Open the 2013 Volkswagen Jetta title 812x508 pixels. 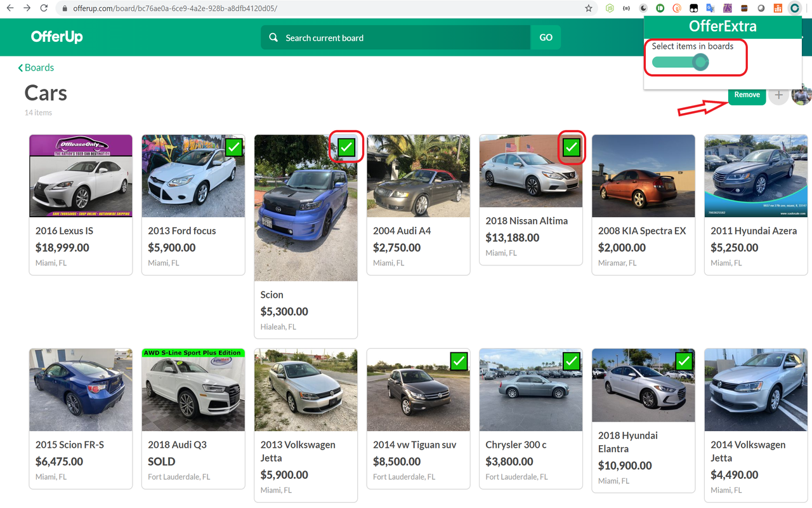pos(298,451)
